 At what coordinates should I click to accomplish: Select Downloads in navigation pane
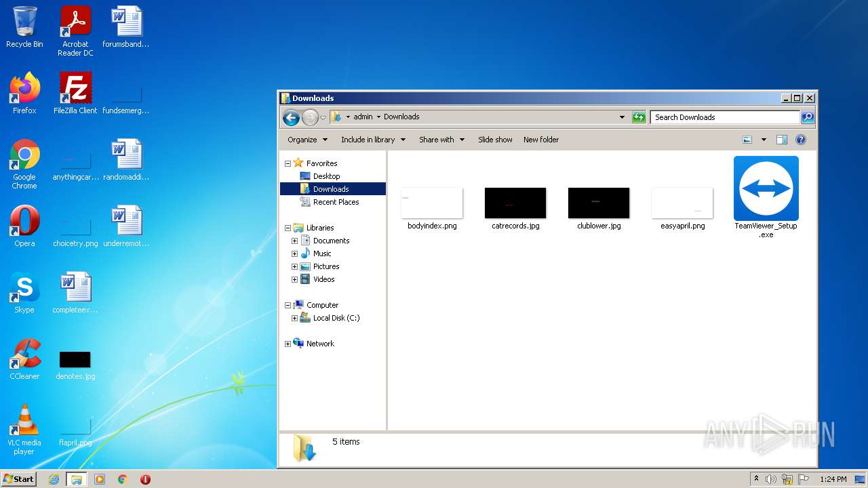click(332, 189)
